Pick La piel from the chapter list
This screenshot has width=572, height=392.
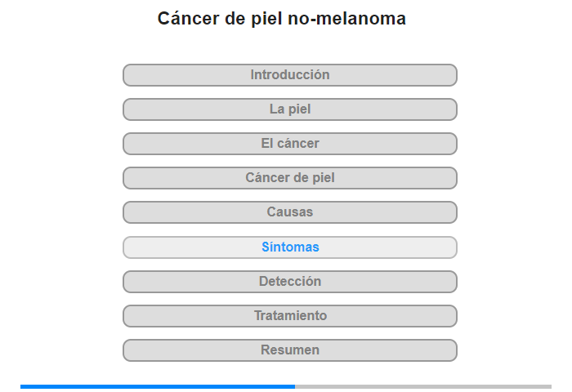[x=290, y=109]
